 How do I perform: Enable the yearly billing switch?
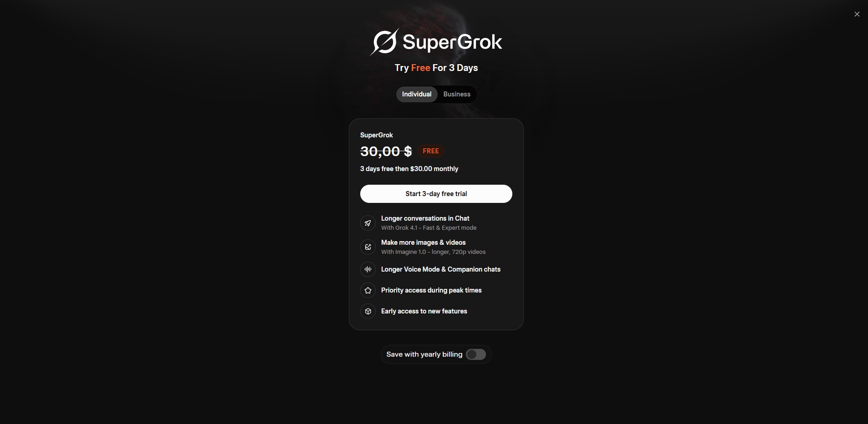476,354
